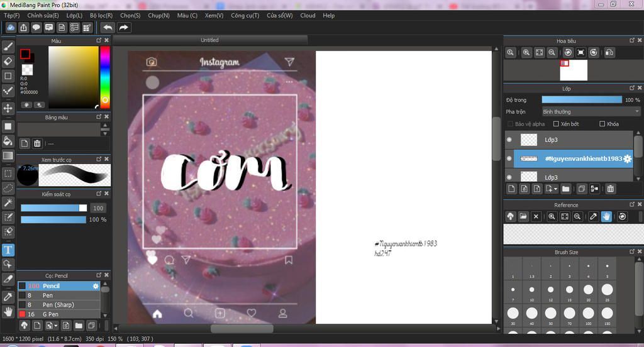Click the brush size value field showing 100
Screen dimensions: 644x347
98,208
